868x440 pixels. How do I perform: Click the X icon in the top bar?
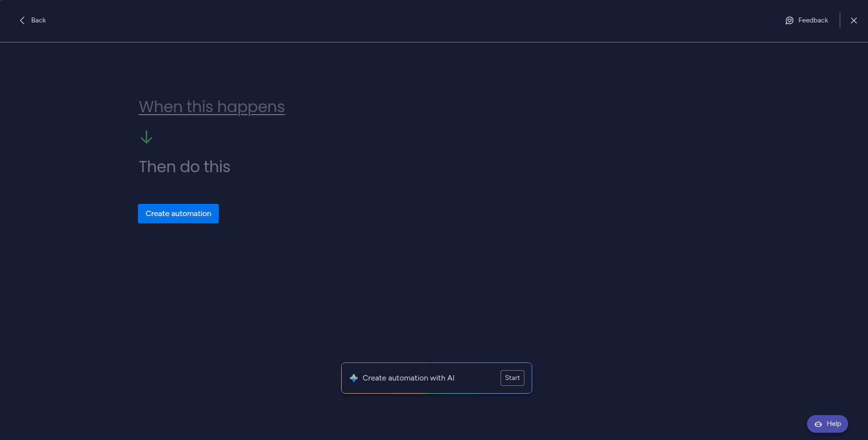coord(854,20)
